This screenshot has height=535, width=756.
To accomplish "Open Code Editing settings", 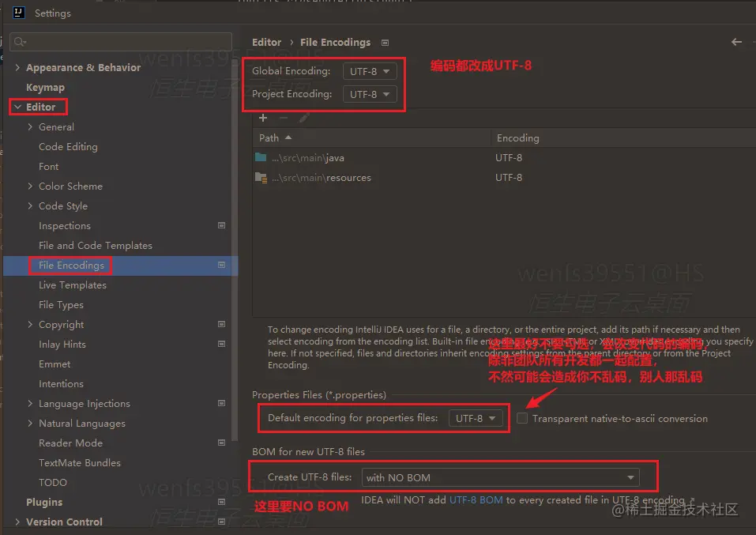I will tap(68, 147).
